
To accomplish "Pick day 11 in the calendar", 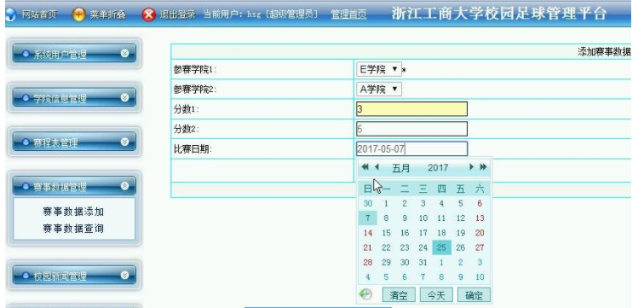I will pyautogui.click(x=441, y=218).
